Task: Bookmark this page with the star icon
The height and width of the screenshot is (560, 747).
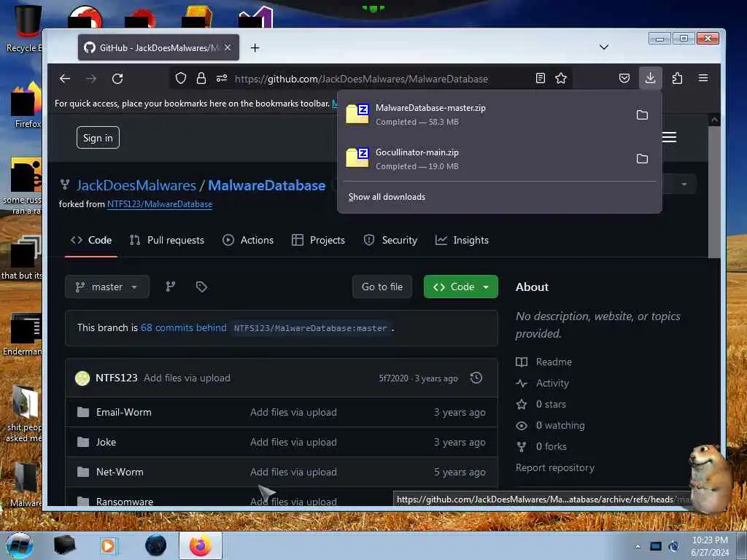Action: click(561, 78)
